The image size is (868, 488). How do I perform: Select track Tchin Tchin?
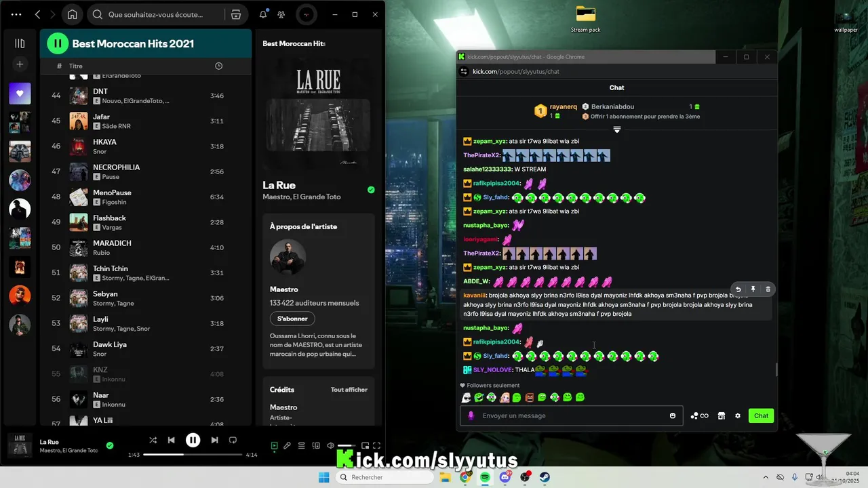click(x=144, y=273)
